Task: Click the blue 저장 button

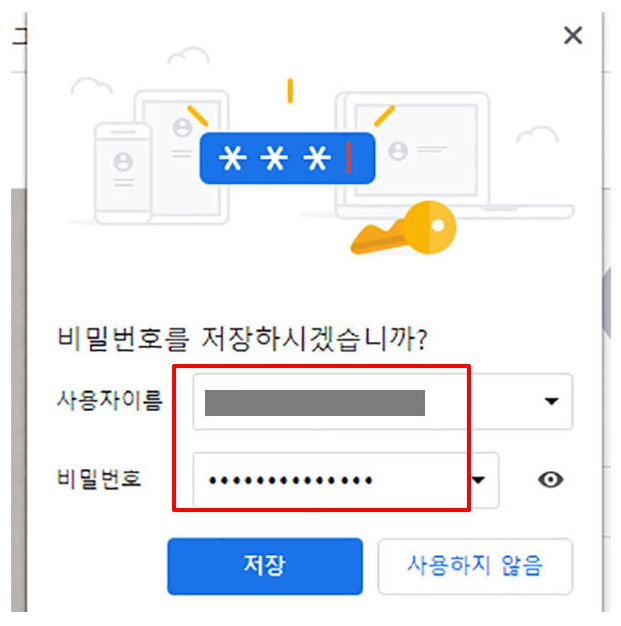Action: tap(265, 566)
